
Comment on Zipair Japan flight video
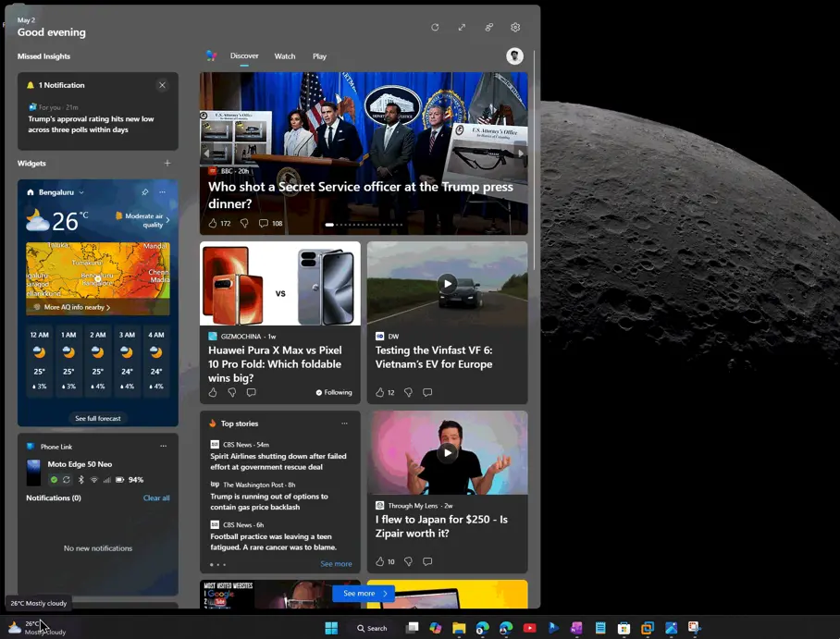(x=427, y=561)
